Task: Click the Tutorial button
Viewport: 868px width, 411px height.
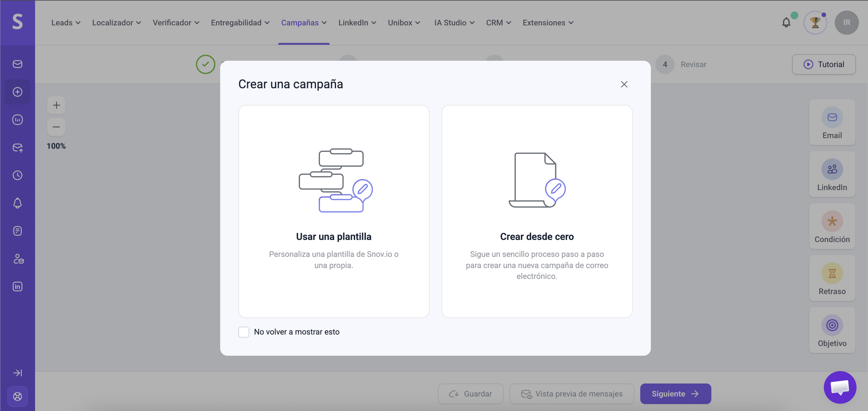Action: tap(824, 64)
